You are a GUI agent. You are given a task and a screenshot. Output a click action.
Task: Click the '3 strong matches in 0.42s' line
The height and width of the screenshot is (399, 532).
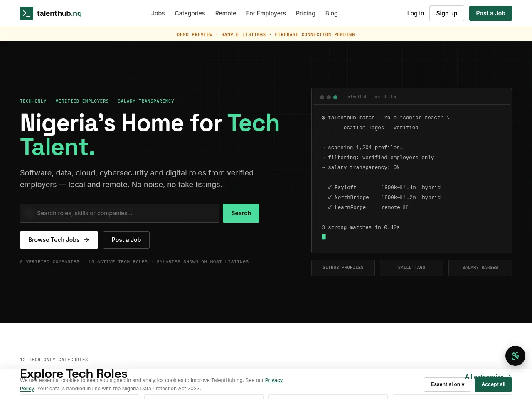pyautogui.click(x=361, y=227)
